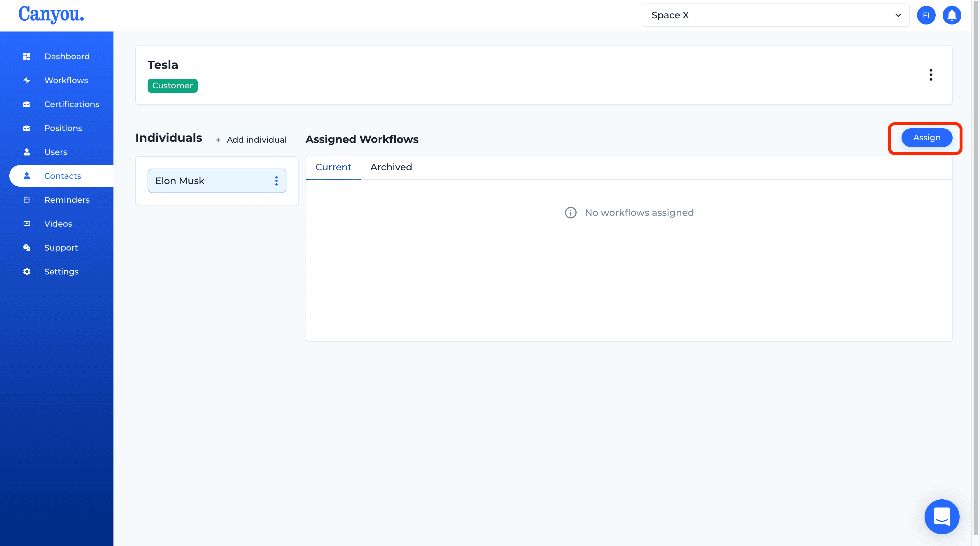The height and width of the screenshot is (546, 980).
Task: Switch to the Archived workflows tab
Action: coord(391,167)
